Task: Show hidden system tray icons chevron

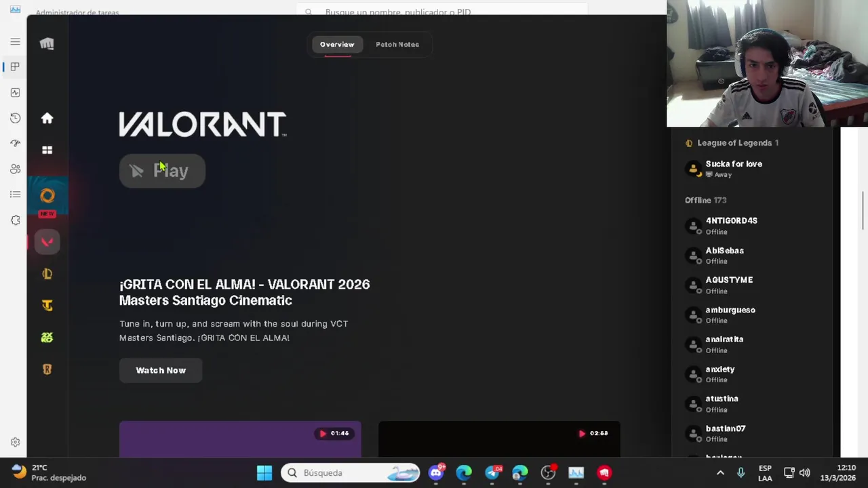Action: pos(720,473)
